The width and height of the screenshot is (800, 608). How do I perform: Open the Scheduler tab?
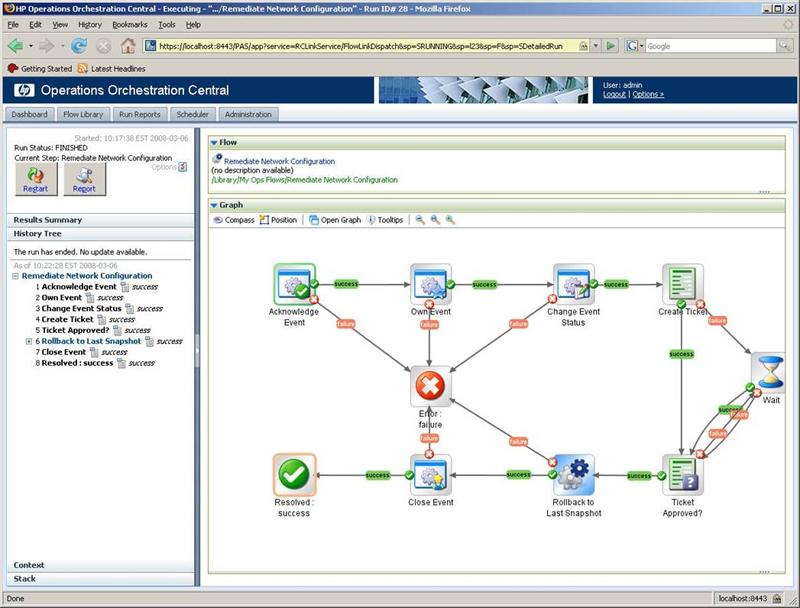pyautogui.click(x=193, y=115)
